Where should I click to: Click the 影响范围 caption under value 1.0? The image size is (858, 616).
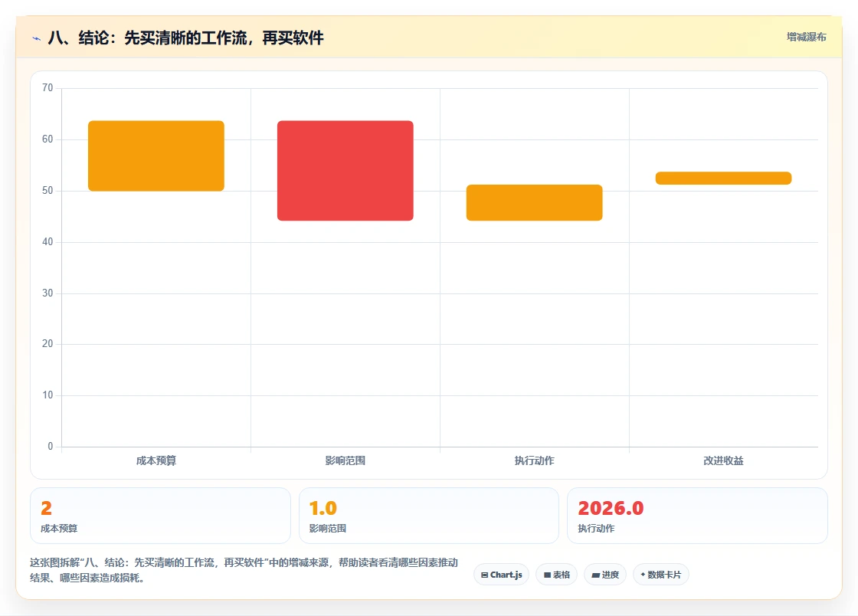(x=328, y=529)
